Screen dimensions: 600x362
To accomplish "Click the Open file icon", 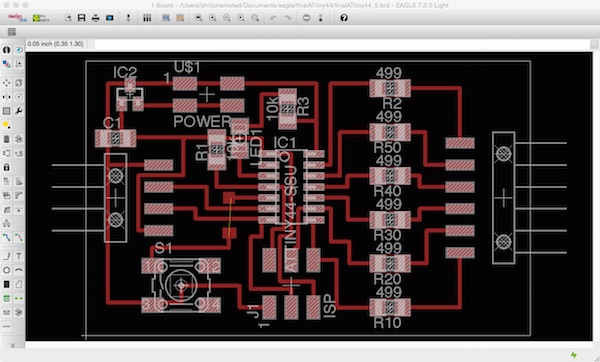I will (68, 18).
